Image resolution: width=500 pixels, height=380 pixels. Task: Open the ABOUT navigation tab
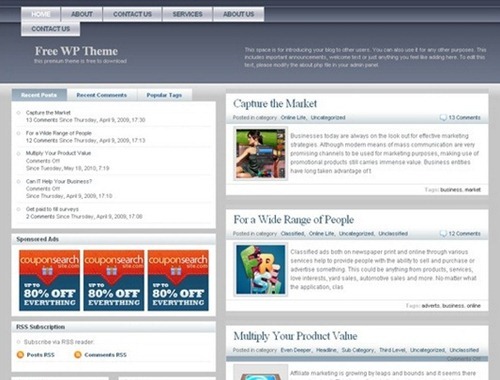coord(82,14)
